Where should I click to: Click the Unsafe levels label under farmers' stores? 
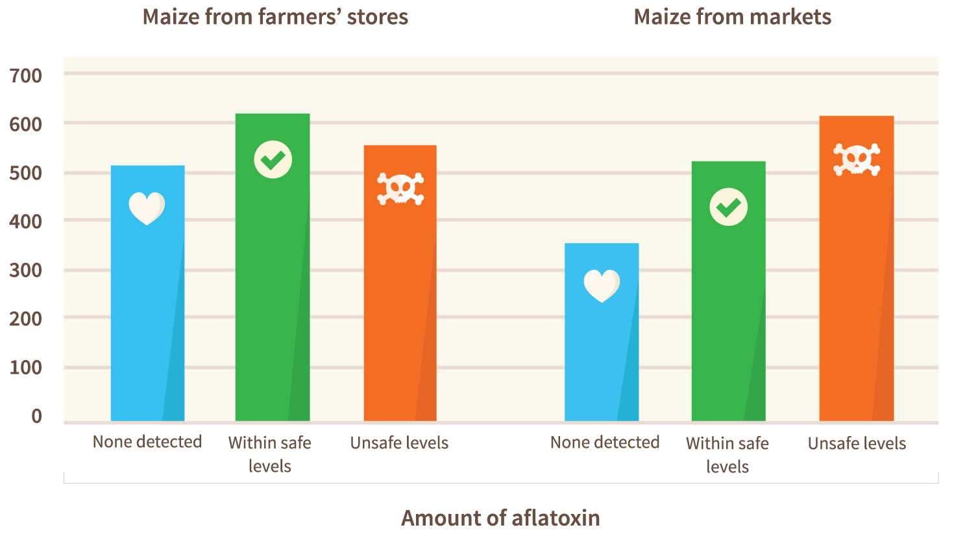click(x=399, y=443)
